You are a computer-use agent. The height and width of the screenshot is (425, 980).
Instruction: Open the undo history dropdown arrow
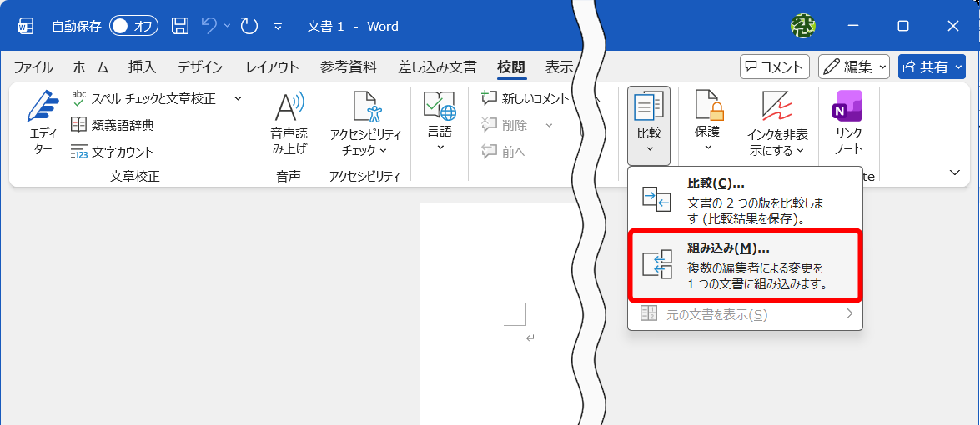[228, 26]
